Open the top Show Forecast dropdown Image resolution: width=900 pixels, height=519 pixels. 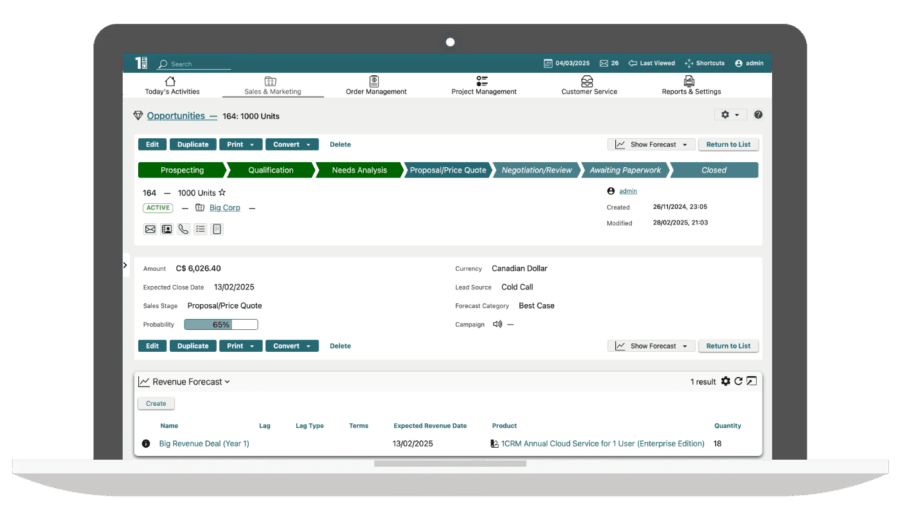[651, 145]
